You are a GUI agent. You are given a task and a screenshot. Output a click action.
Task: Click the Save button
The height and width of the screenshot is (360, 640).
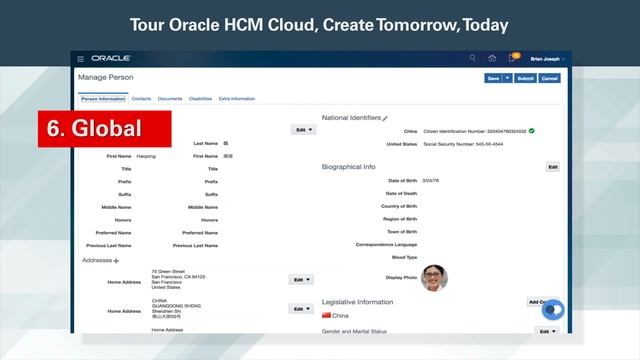(x=493, y=78)
